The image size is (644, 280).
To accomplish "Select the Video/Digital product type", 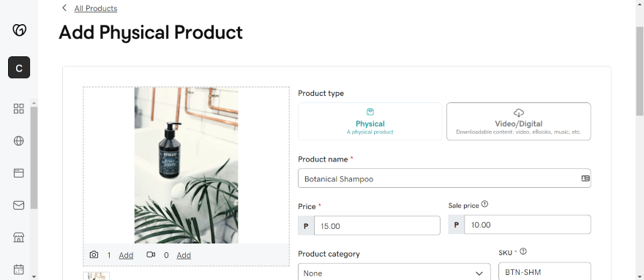I will coord(519,121).
